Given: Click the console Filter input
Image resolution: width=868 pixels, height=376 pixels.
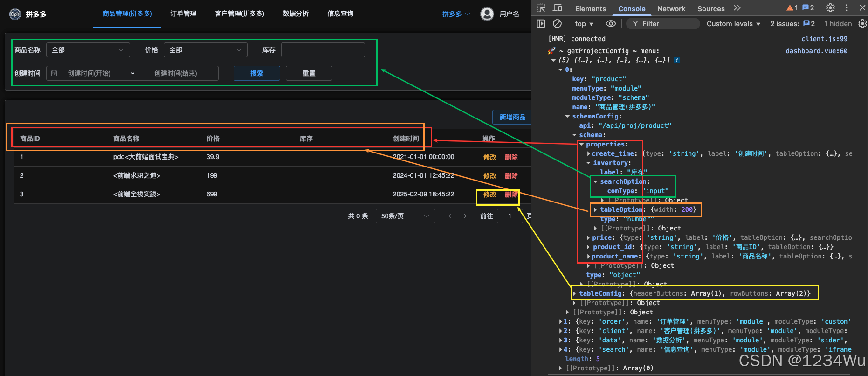Looking at the screenshot, I should [664, 23].
